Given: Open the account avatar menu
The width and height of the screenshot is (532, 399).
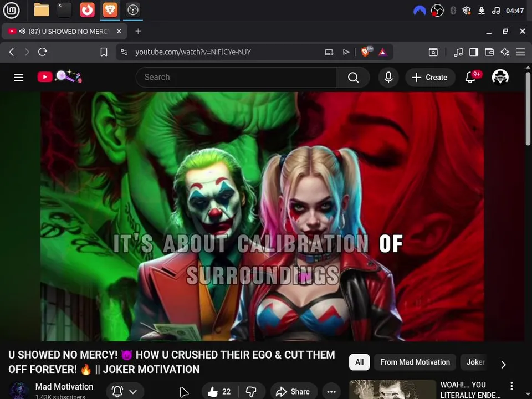Looking at the screenshot, I should click(500, 77).
